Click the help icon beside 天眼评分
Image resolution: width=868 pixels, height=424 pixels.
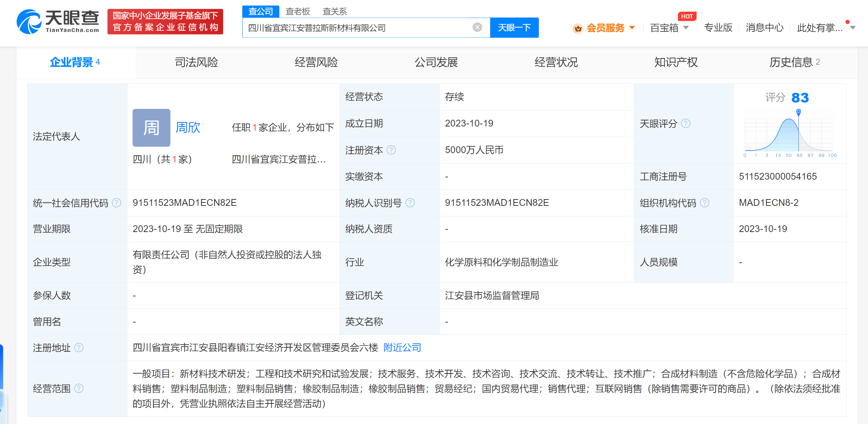click(x=686, y=123)
